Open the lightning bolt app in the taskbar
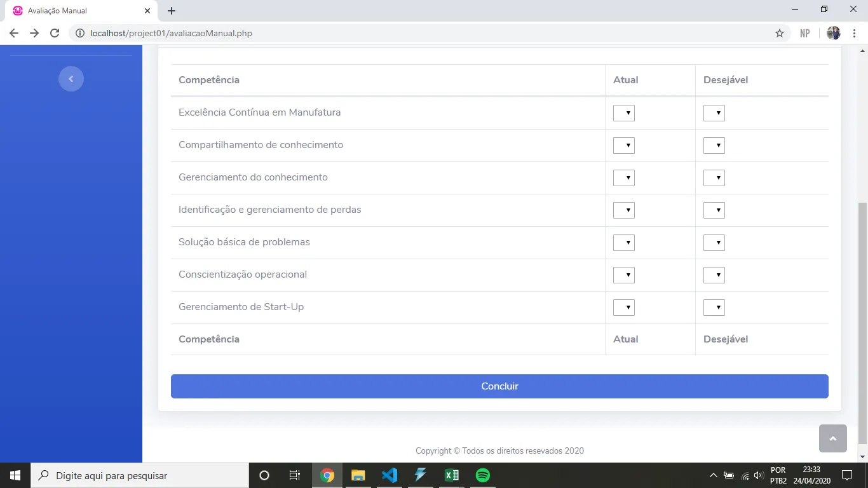Viewport: 868px width, 488px height. [x=421, y=475]
